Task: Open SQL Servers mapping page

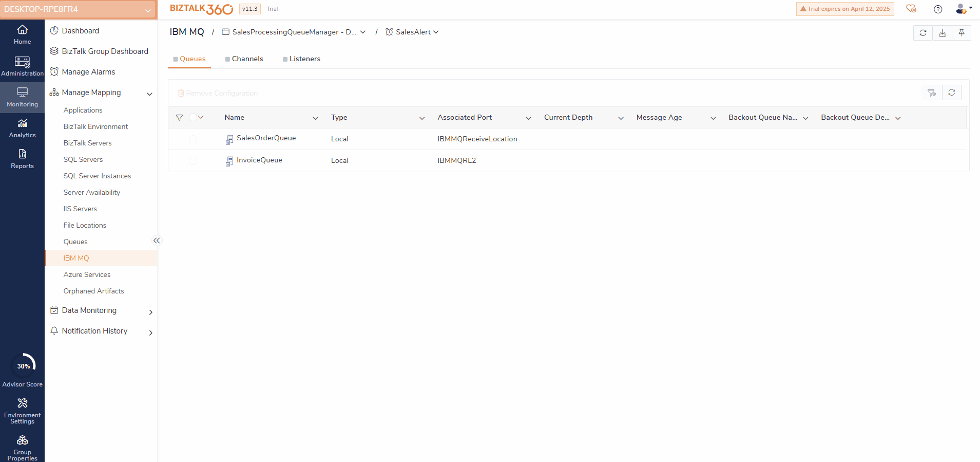Action: 83,159
